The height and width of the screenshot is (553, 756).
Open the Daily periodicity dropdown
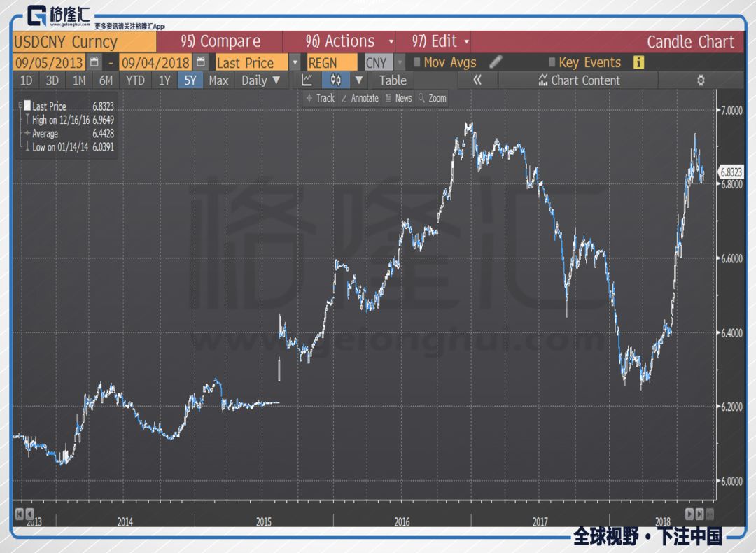point(260,80)
